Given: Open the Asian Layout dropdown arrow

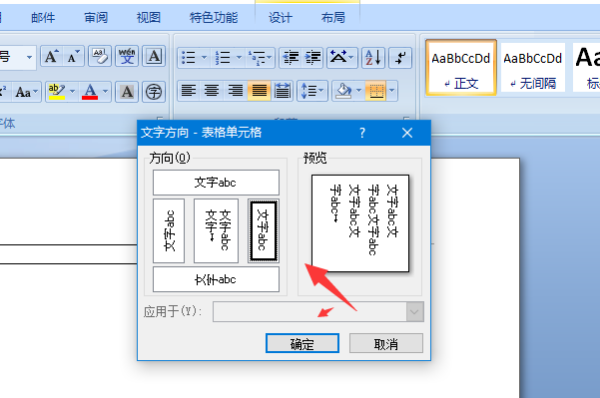Looking at the screenshot, I should 352,58.
